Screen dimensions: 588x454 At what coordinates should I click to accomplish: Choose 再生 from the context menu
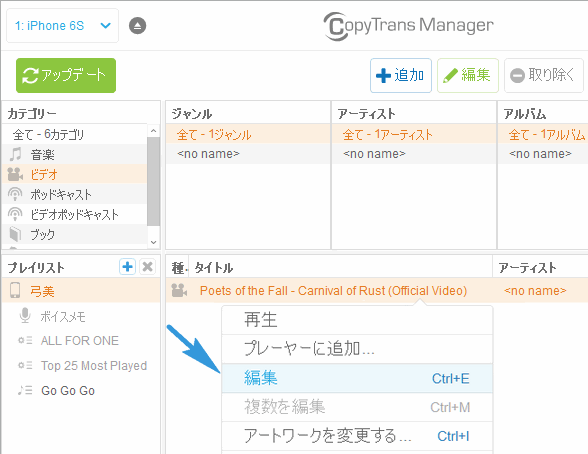click(x=357, y=320)
